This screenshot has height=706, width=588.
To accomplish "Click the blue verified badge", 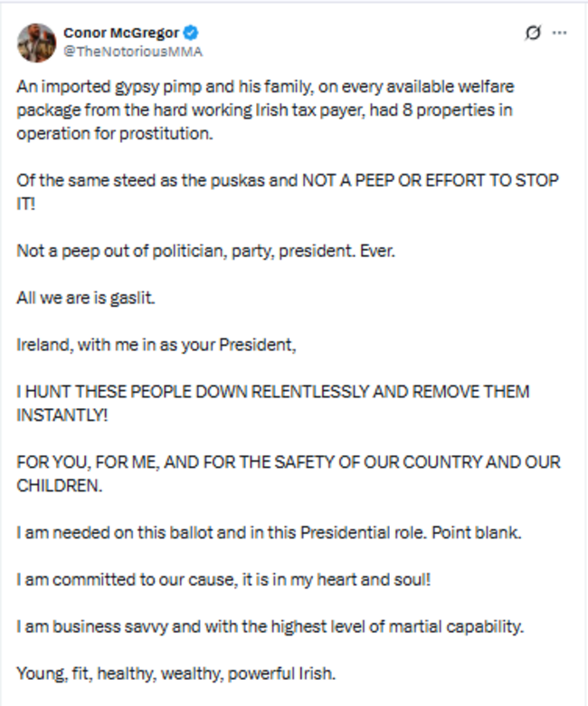I will [x=192, y=33].
